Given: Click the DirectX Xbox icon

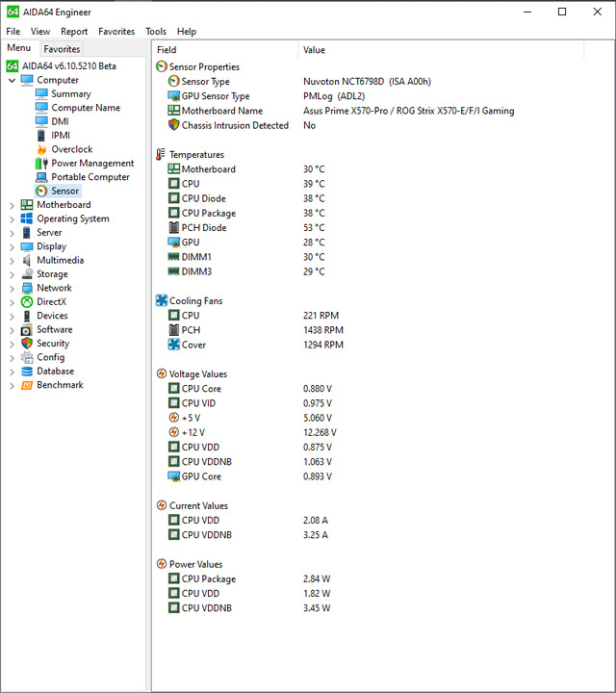Looking at the screenshot, I should pos(27,302).
